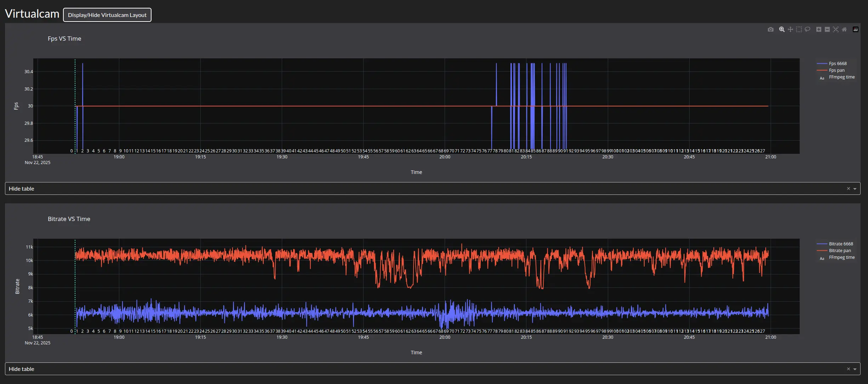
Task: Autoscale the Fps chart axes
Action: coord(836,29)
